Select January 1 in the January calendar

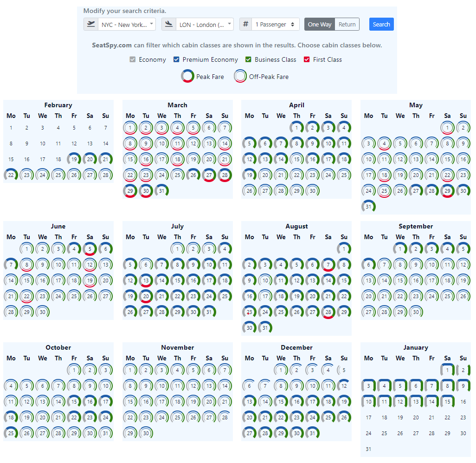pos(447,370)
